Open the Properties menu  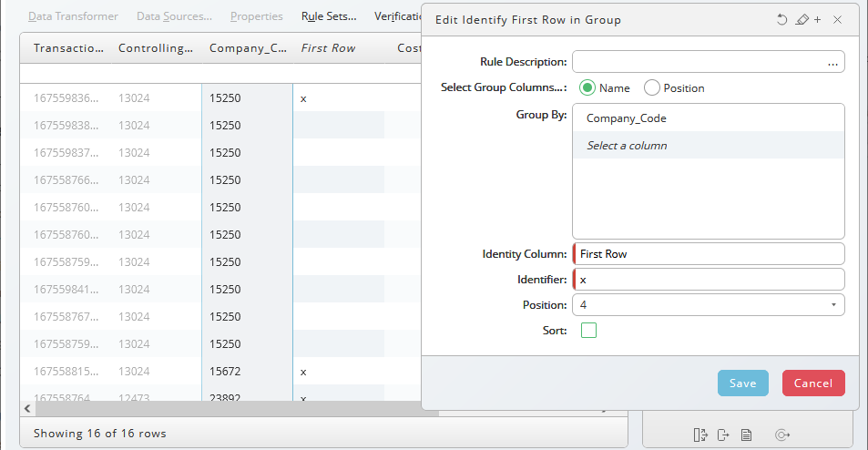256,16
